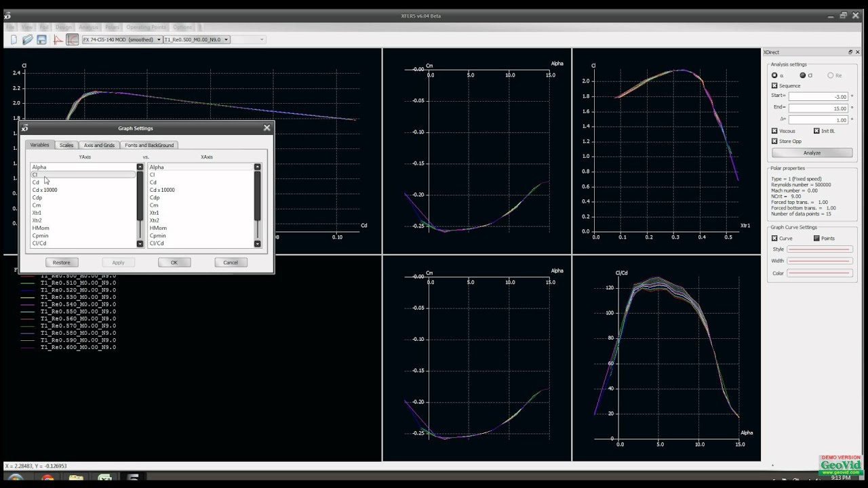
Task: Select the Cl radio button
Action: [803, 75]
